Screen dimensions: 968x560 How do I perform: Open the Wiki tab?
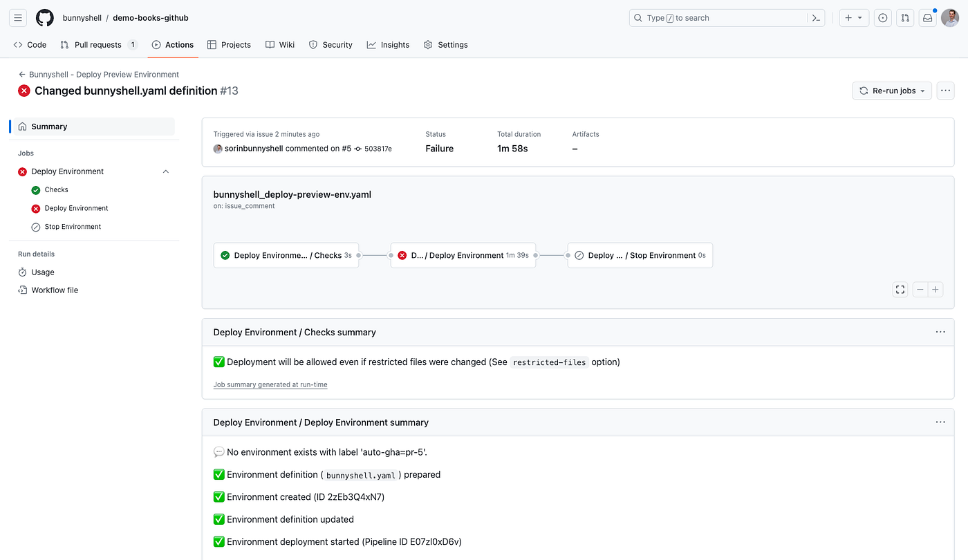coord(280,45)
